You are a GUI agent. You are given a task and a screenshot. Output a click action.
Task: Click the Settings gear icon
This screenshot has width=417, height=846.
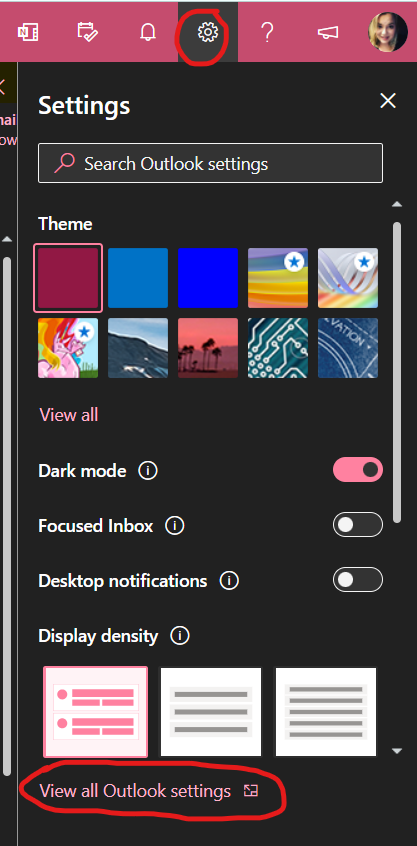coord(208,32)
